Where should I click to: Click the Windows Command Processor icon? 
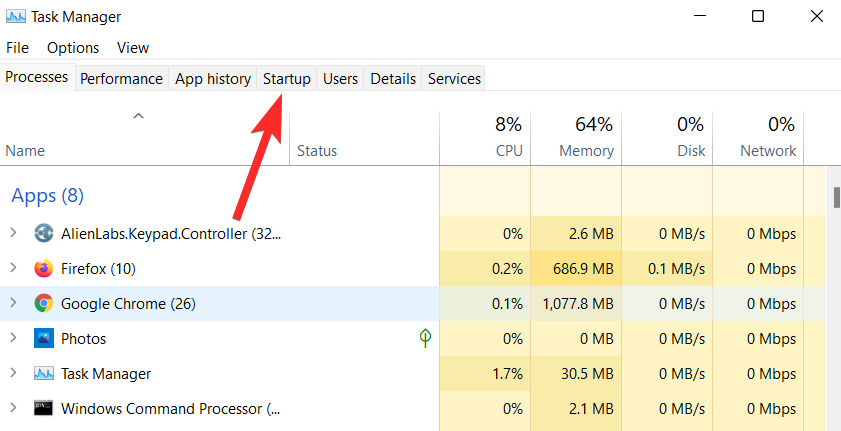[x=43, y=409]
